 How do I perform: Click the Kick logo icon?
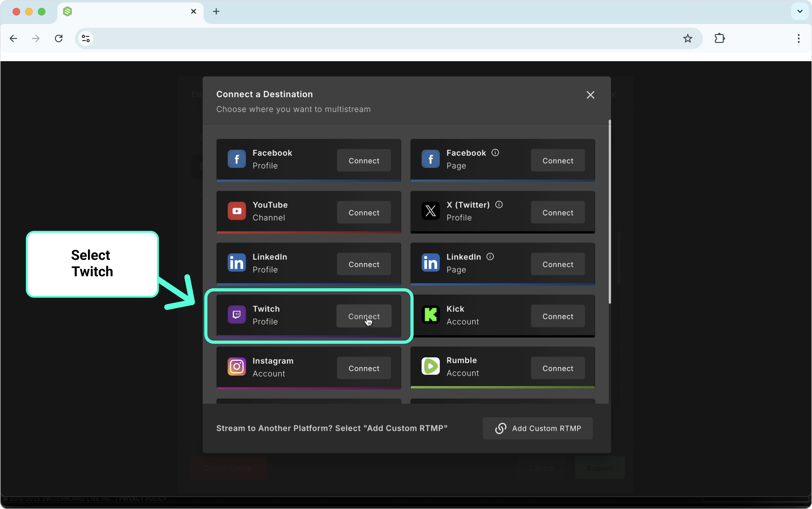tap(430, 315)
